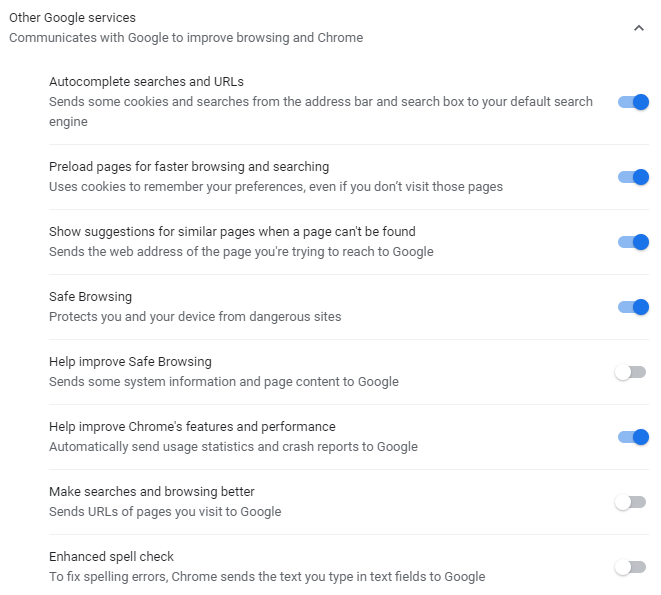The width and height of the screenshot is (661, 595).
Task: Turn on Make searches and browsing better toggle
Action: (630, 502)
